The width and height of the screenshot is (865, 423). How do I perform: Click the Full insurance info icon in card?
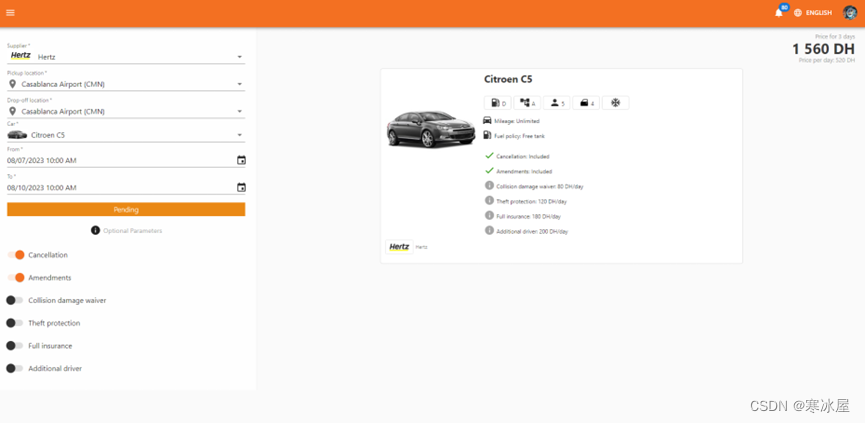click(x=489, y=216)
